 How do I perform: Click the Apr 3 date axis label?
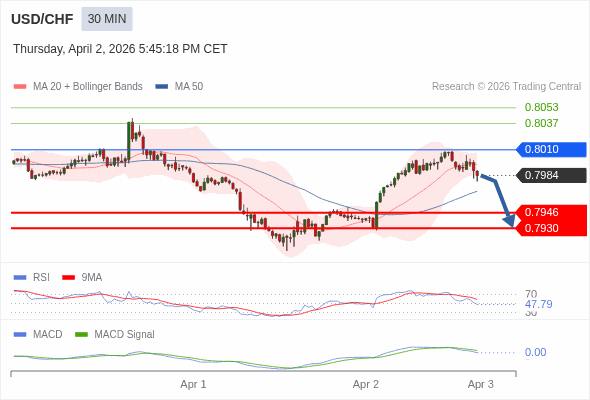(x=481, y=384)
